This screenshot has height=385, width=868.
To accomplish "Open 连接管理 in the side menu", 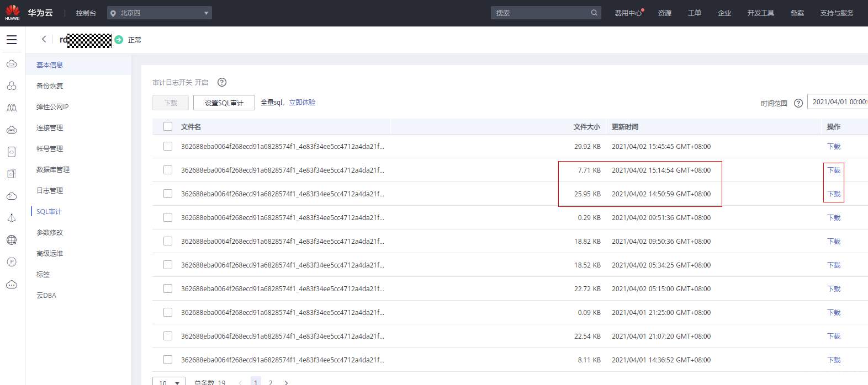I will 50,128.
